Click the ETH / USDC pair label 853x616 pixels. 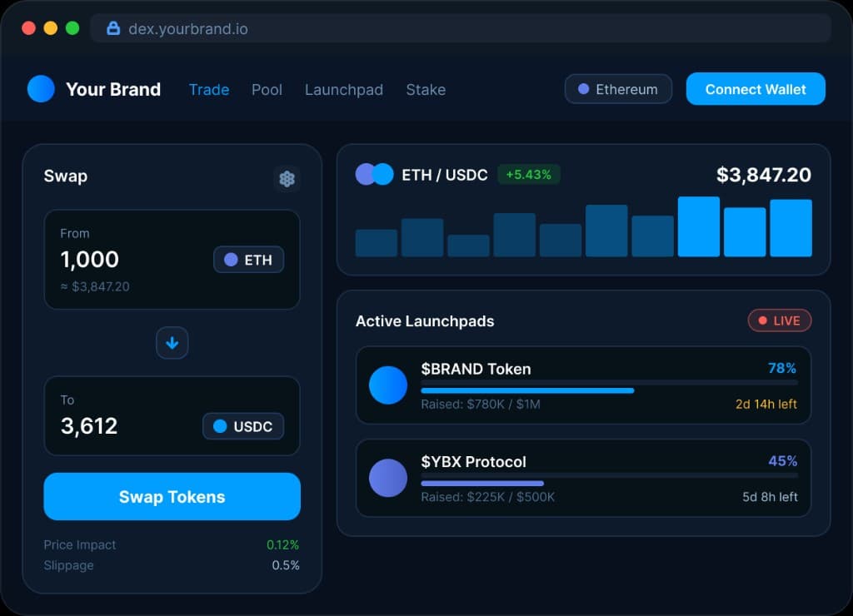(x=445, y=175)
